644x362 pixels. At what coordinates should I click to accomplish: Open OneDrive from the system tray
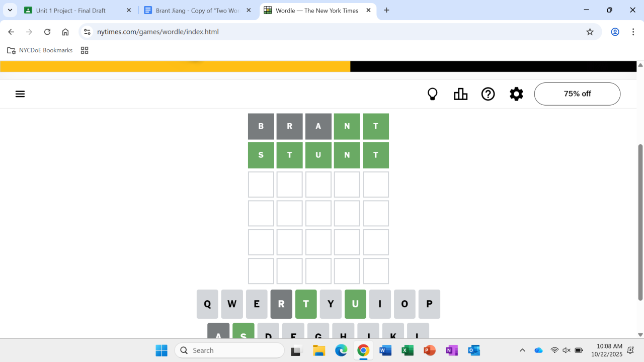pyautogui.click(x=538, y=350)
